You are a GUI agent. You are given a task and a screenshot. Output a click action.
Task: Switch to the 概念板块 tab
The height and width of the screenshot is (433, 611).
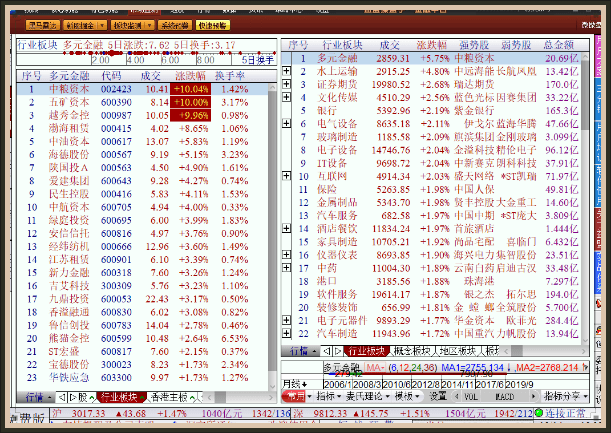tap(412, 351)
